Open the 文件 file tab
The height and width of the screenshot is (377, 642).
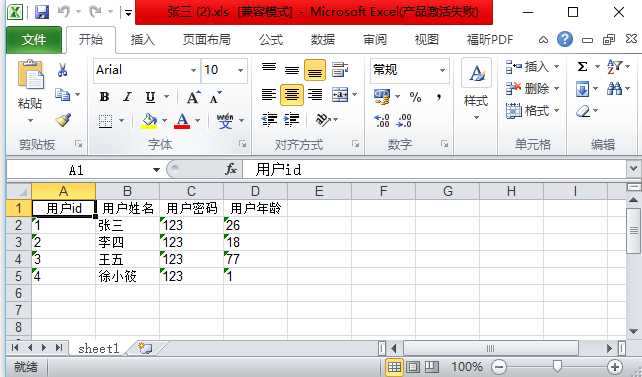pyautogui.click(x=34, y=40)
